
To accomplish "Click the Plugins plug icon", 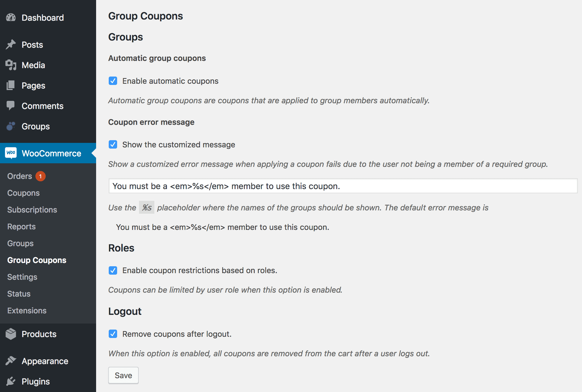I will (x=11, y=381).
